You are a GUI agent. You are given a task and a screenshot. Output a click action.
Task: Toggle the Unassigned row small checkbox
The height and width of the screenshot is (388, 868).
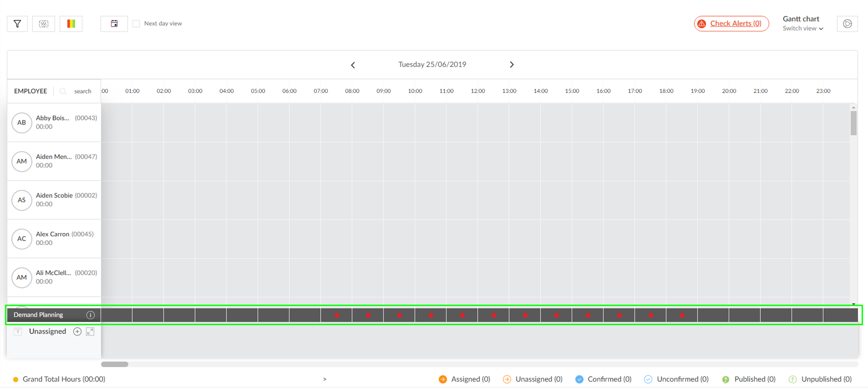[x=18, y=332]
